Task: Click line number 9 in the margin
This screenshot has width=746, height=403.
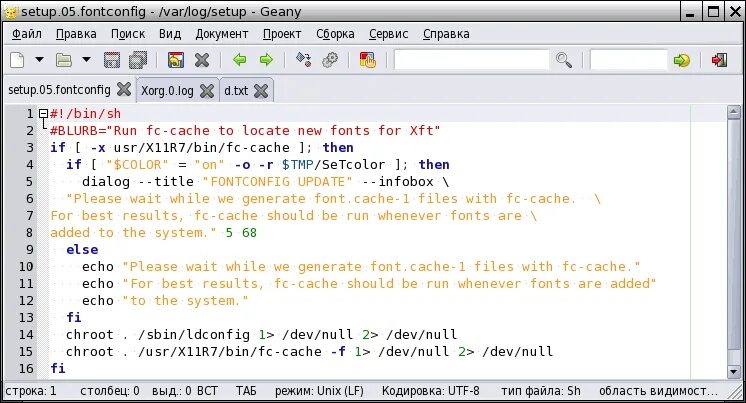Action: point(30,250)
